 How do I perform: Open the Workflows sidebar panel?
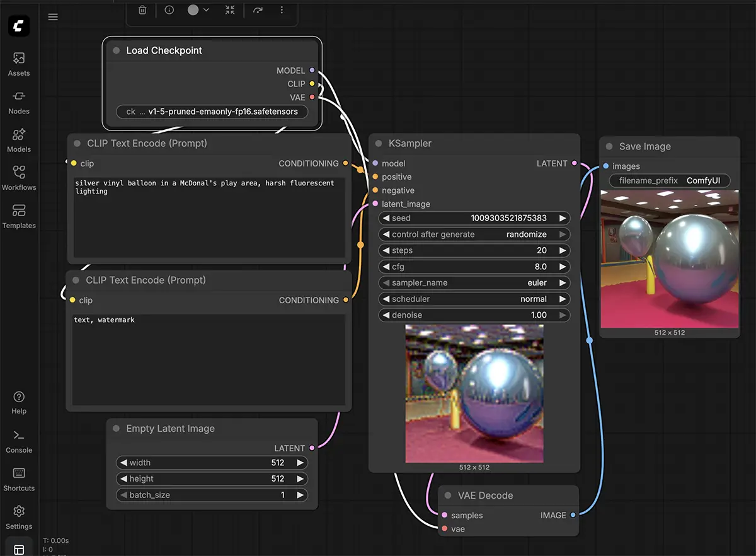click(19, 178)
